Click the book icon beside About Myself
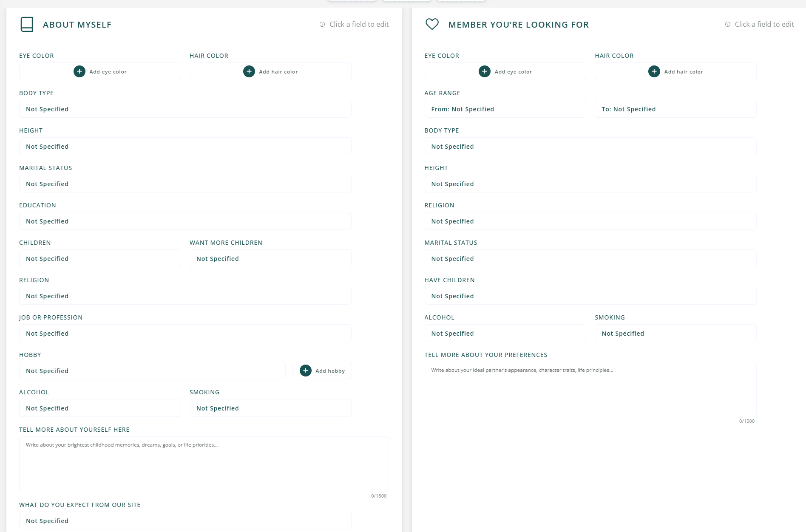 [27, 24]
